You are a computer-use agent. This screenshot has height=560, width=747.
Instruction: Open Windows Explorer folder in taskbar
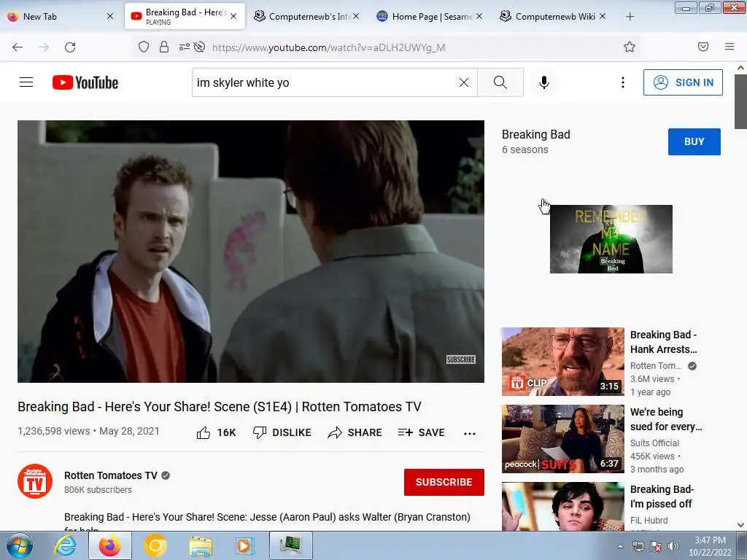pos(201,545)
